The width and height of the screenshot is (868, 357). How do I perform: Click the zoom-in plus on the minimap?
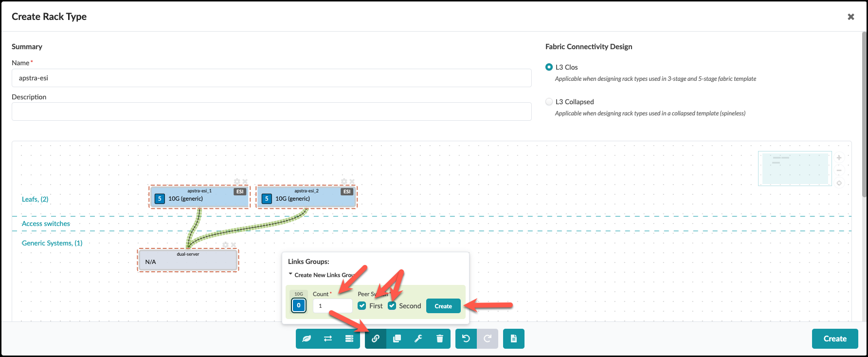(x=839, y=158)
